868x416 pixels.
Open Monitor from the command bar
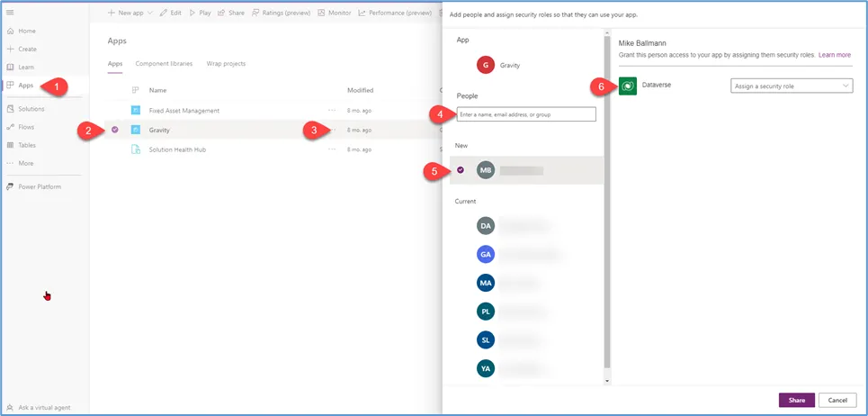coord(335,13)
